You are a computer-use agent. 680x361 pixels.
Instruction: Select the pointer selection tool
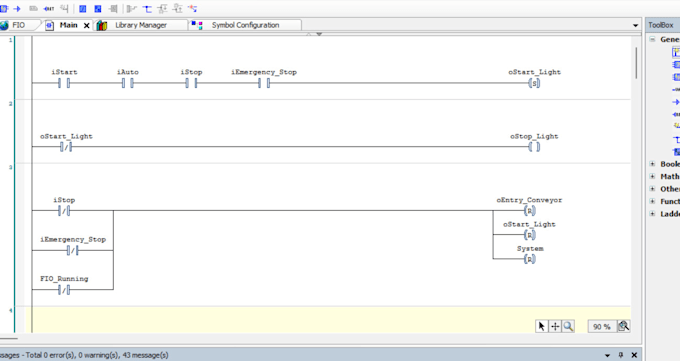(542, 326)
